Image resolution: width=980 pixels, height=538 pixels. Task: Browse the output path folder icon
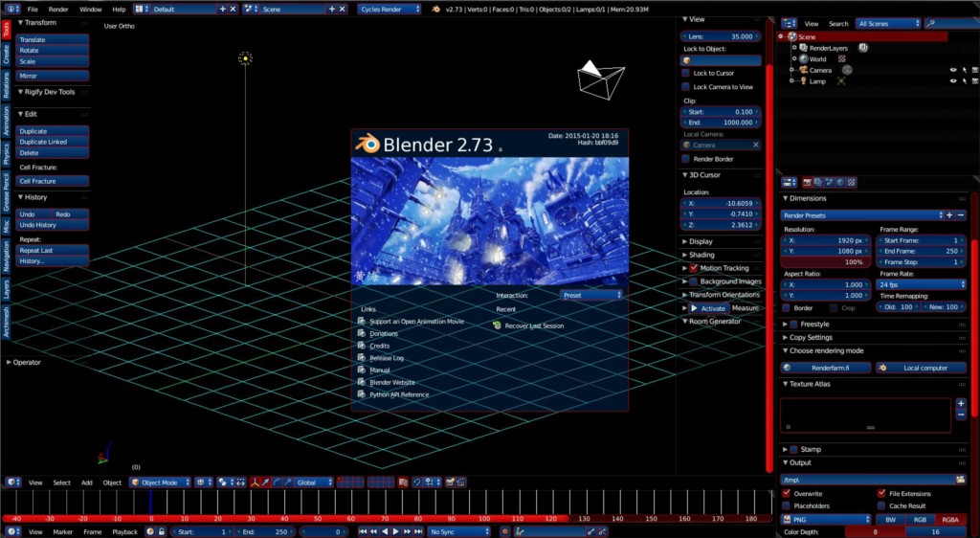click(x=961, y=480)
